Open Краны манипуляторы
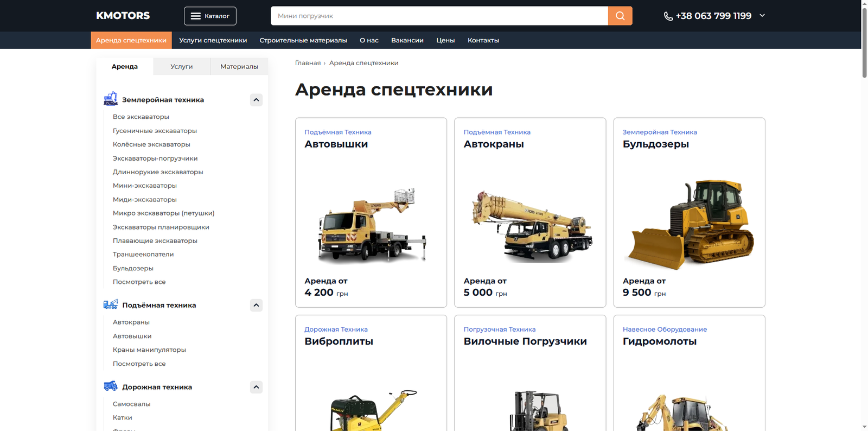 click(149, 350)
